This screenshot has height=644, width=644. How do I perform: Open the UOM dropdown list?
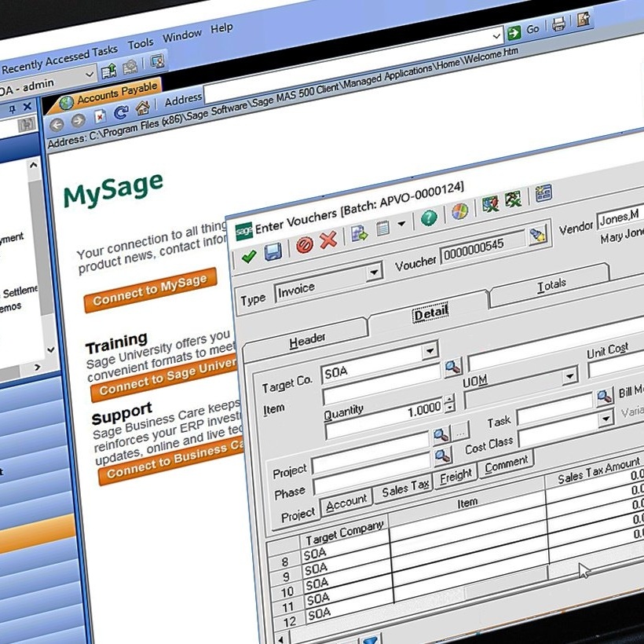569,377
